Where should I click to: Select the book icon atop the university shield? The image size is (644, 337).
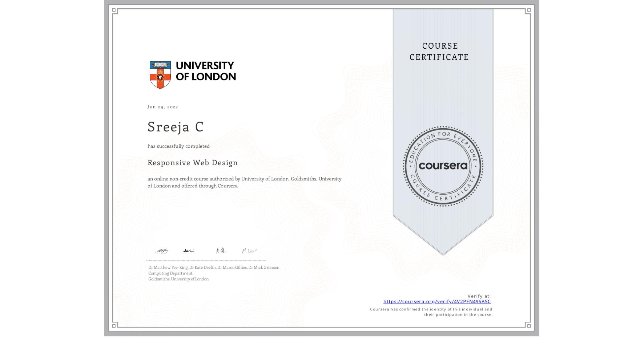pos(159,64)
